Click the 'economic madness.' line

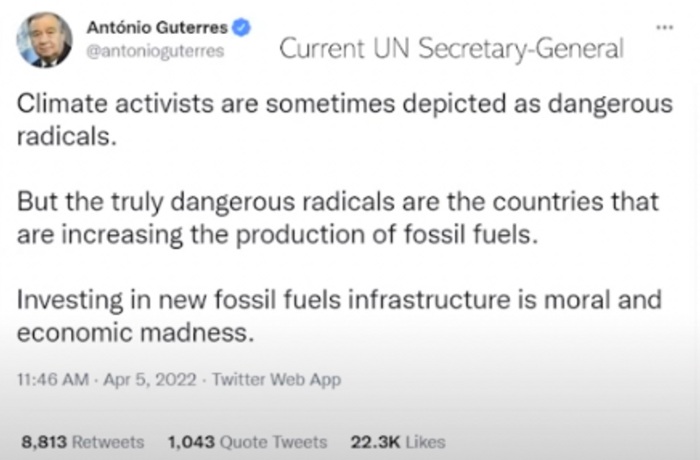pos(136,333)
